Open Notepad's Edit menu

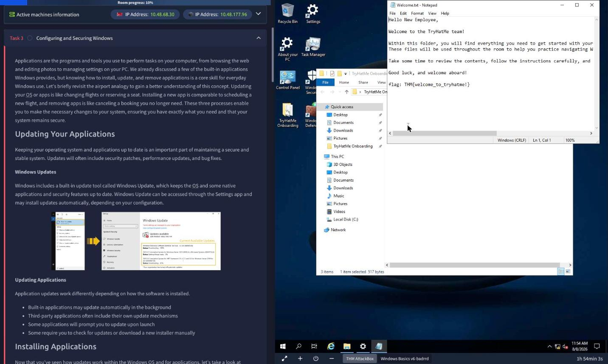pyautogui.click(x=403, y=13)
